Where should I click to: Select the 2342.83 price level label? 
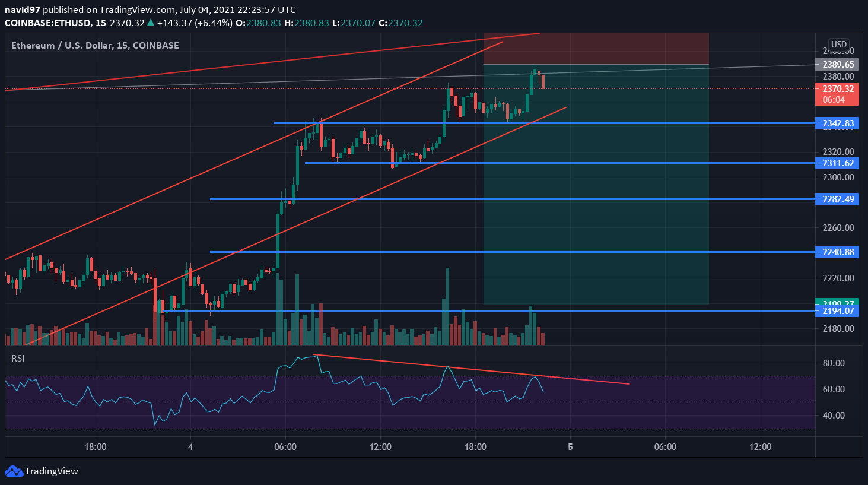tap(838, 123)
